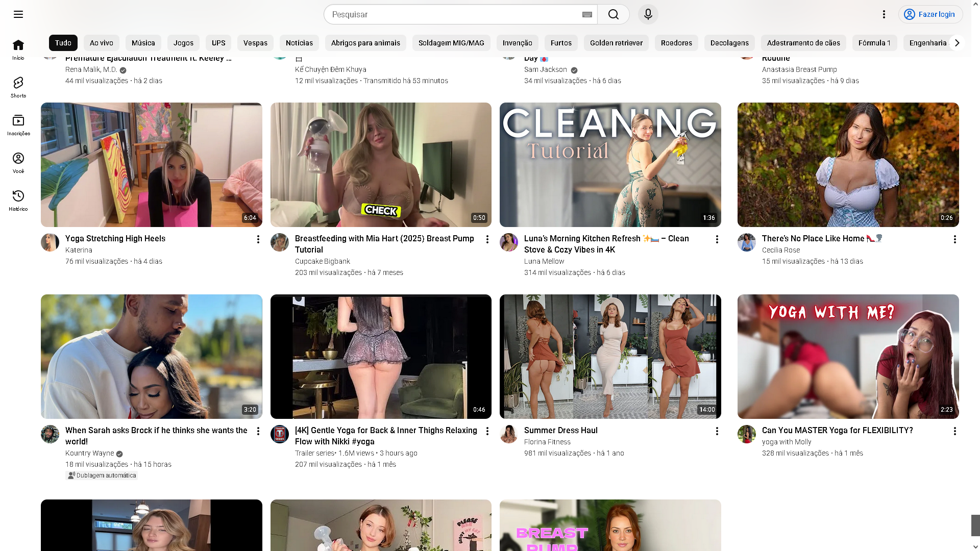This screenshot has height=551, width=980.
Task: Open the on-screen keyboard icon
Action: [x=587, y=14]
